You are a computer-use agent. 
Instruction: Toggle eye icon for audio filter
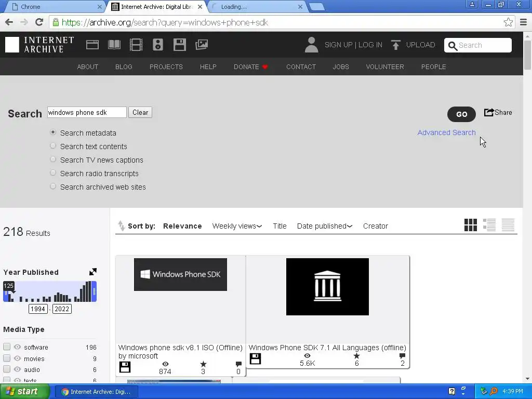pyautogui.click(x=17, y=369)
